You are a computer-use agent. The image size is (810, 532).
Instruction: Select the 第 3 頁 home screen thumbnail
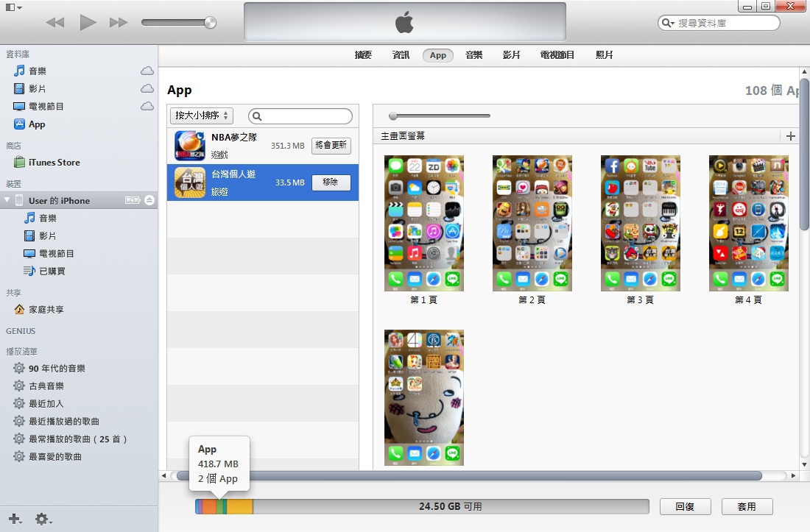[x=641, y=223]
